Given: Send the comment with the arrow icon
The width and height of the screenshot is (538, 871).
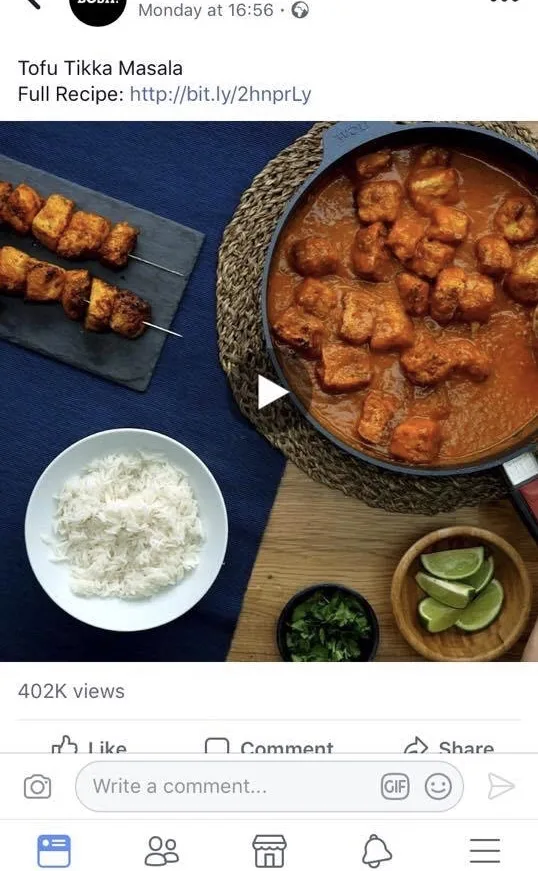Looking at the screenshot, I should (501, 786).
